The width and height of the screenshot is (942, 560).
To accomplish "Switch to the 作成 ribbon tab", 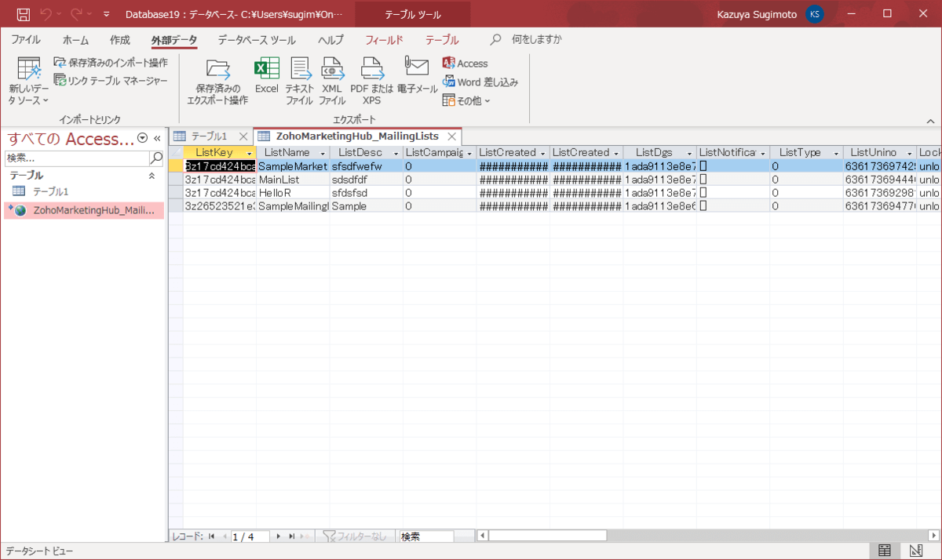I will (x=120, y=40).
